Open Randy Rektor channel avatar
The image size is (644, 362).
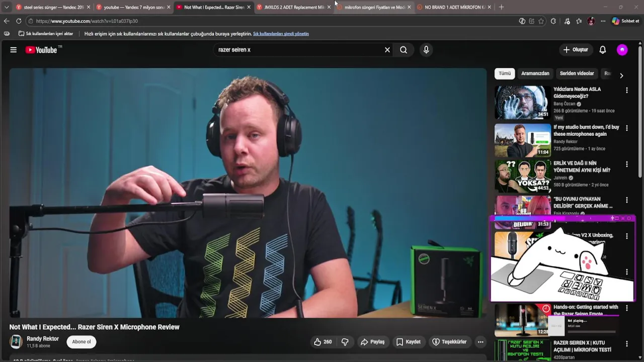(16, 342)
